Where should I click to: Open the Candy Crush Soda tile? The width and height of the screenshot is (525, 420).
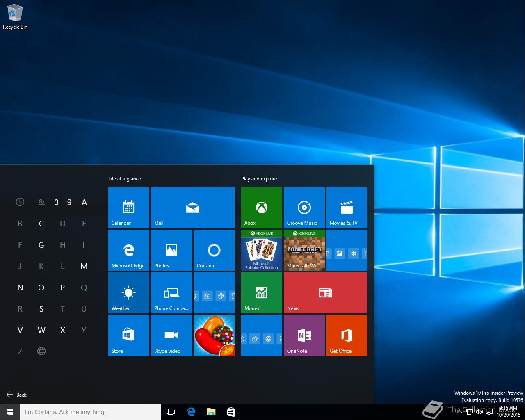pyautogui.click(x=214, y=336)
